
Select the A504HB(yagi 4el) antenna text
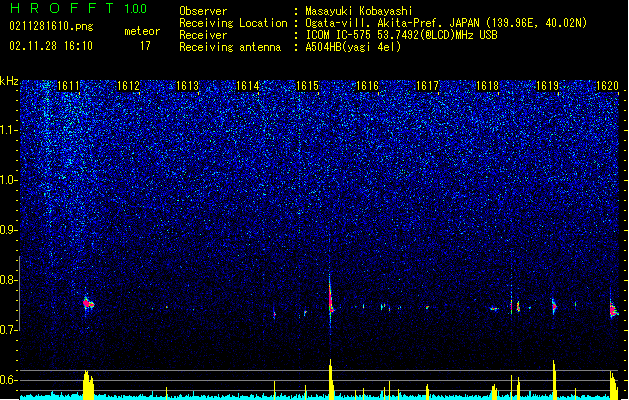pyautogui.click(x=353, y=47)
